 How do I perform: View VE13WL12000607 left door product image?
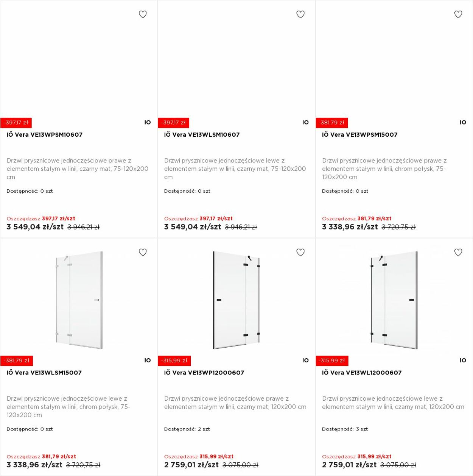click(x=394, y=300)
